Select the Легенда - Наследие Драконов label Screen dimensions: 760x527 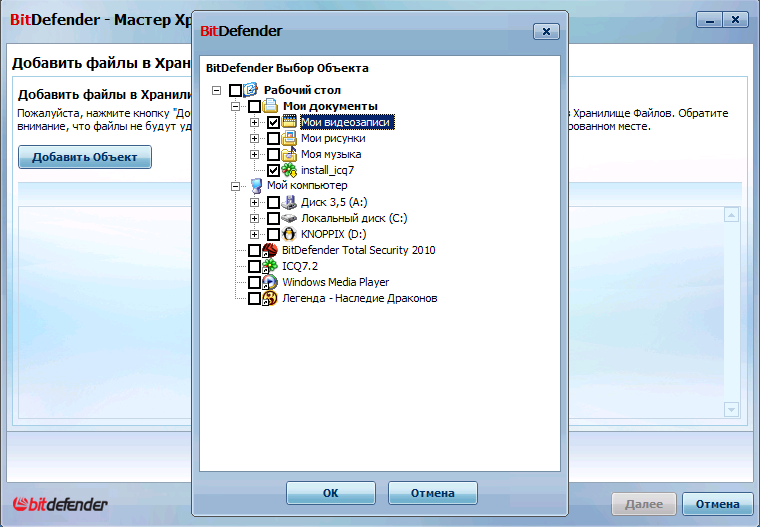coord(360,298)
